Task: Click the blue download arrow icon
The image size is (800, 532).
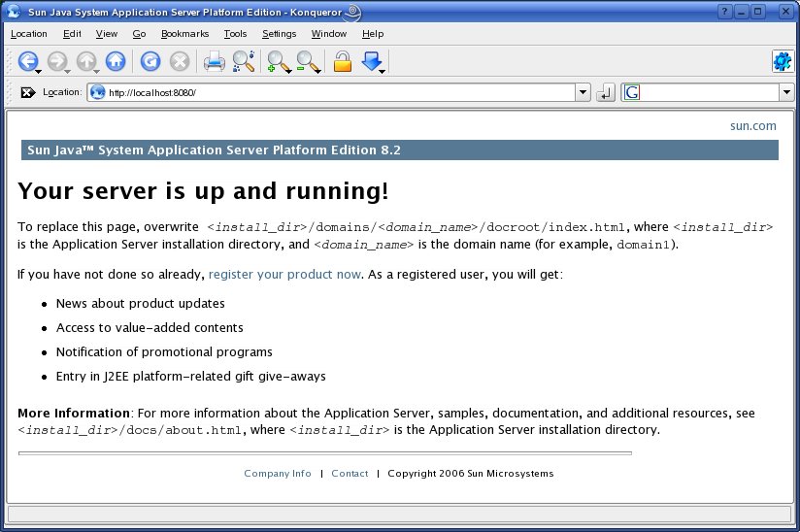Action: pyautogui.click(x=371, y=61)
